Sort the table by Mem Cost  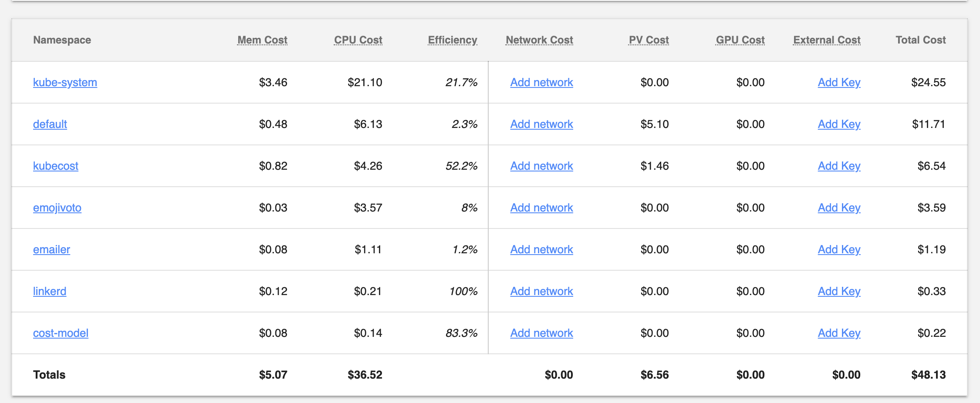pyautogui.click(x=262, y=40)
